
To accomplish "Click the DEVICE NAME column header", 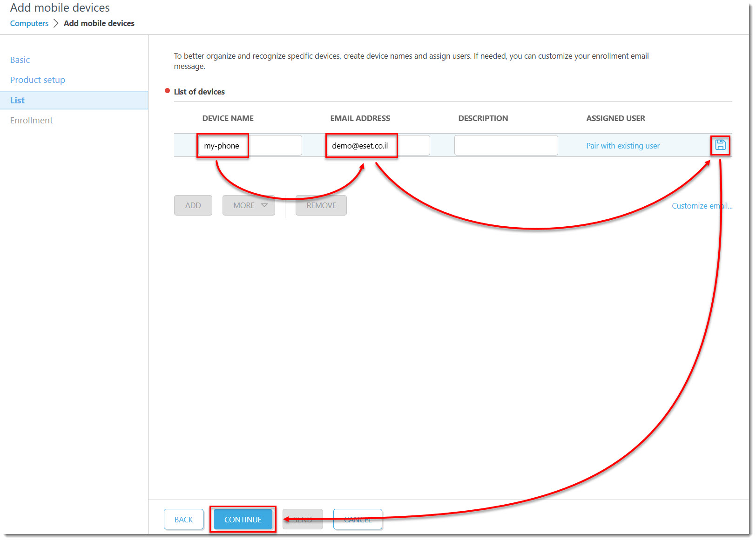I will 228,118.
